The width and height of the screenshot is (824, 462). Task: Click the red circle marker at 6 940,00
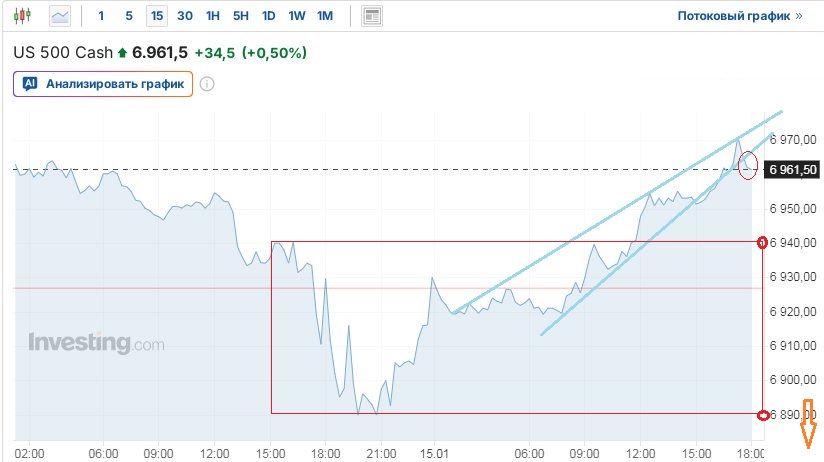pos(763,242)
